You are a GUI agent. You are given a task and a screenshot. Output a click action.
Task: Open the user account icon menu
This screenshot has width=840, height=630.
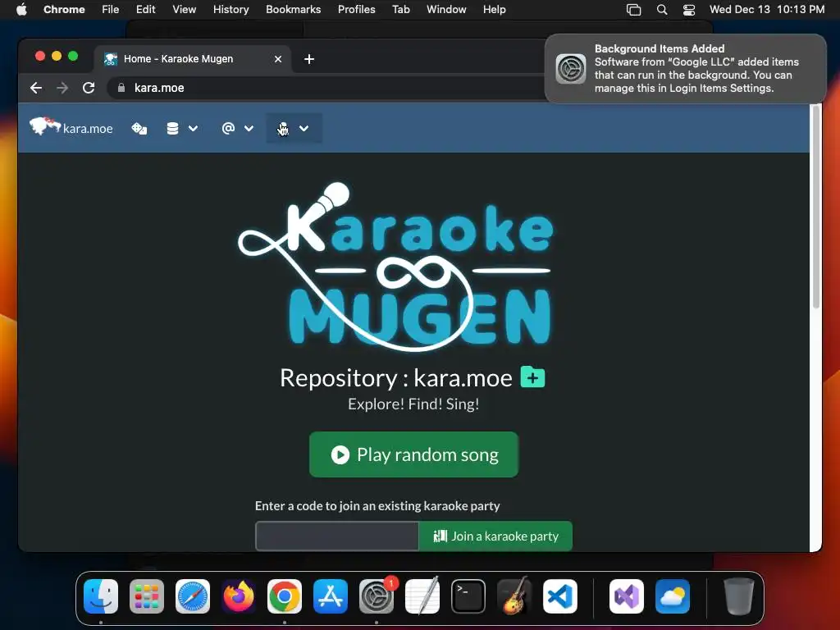tap(283, 129)
